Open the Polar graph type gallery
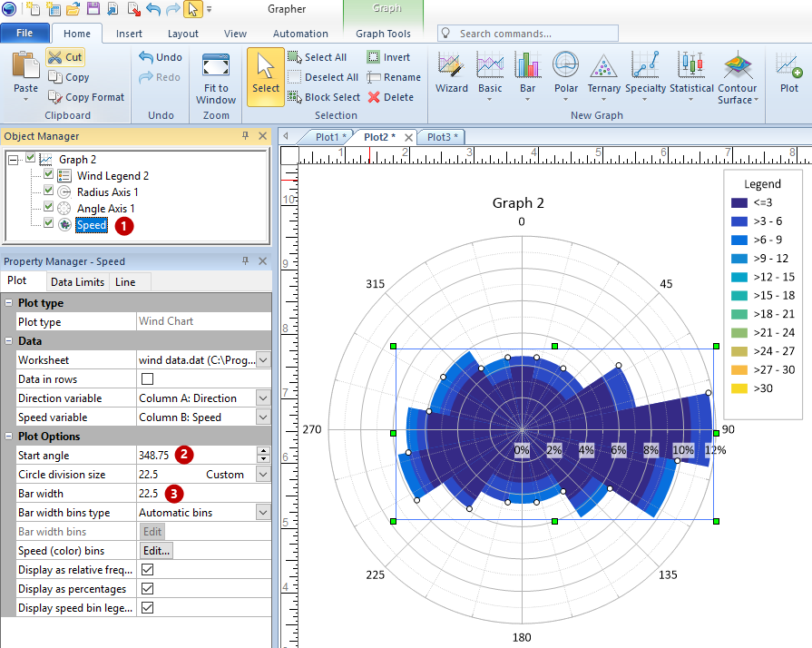The height and width of the screenshot is (648, 812). [566, 74]
